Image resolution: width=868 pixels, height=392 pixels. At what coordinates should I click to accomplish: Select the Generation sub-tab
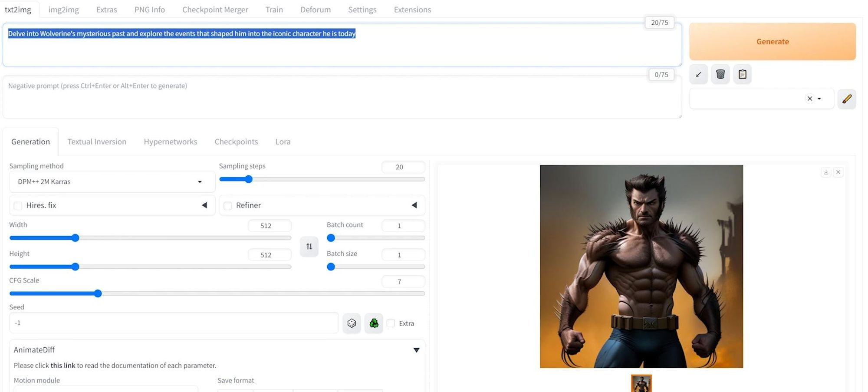[30, 142]
